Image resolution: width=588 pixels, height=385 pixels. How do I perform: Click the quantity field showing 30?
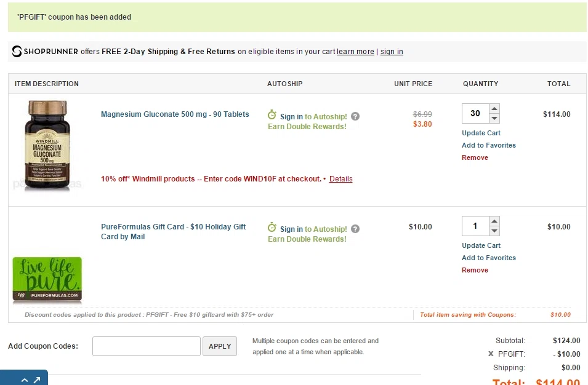coord(475,114)
